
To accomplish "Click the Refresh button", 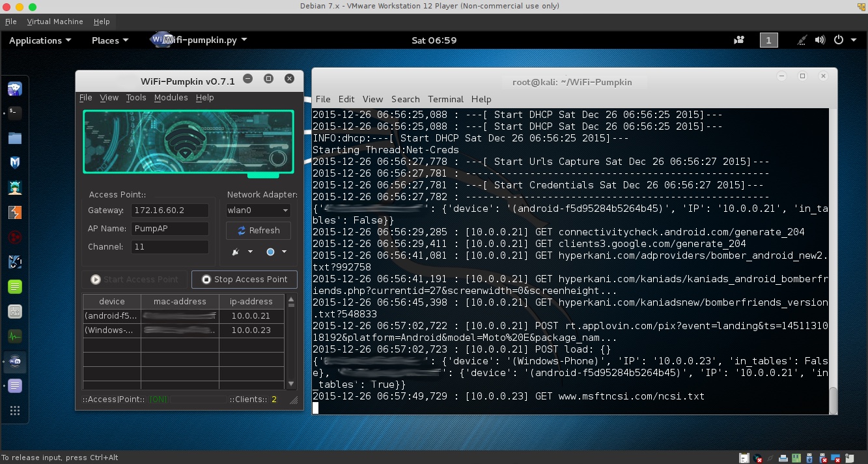I will pyautogui.click(x=258, y=231).
